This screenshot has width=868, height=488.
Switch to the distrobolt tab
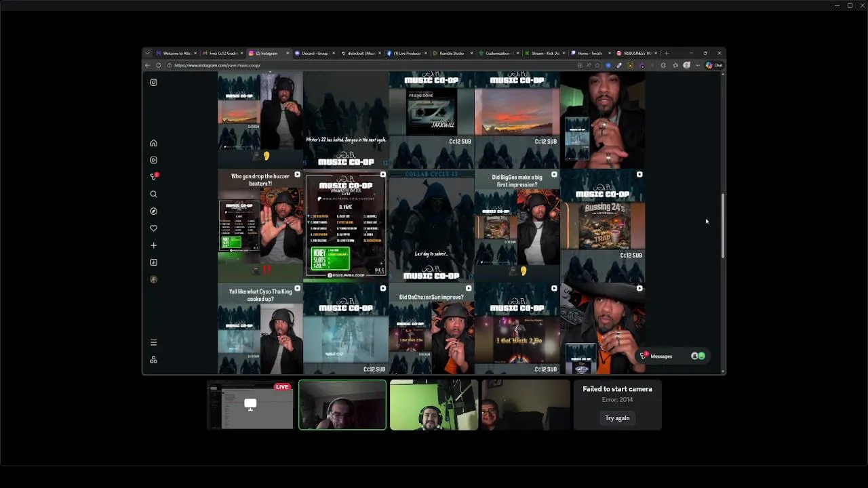[x=361, y=53]
